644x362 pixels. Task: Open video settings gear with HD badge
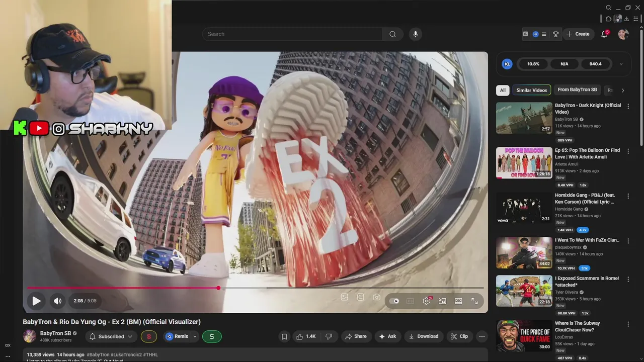coord(427,301)
